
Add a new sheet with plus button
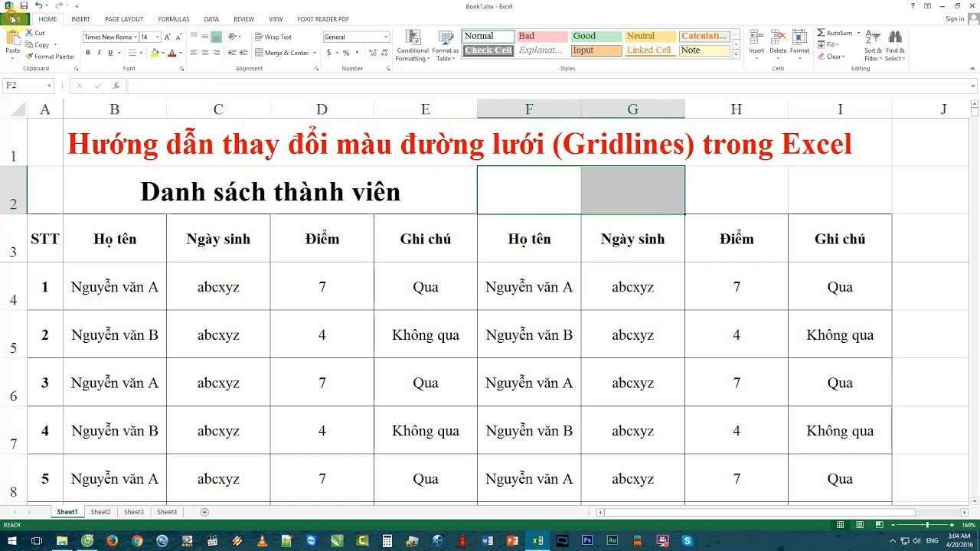(204, 512)
